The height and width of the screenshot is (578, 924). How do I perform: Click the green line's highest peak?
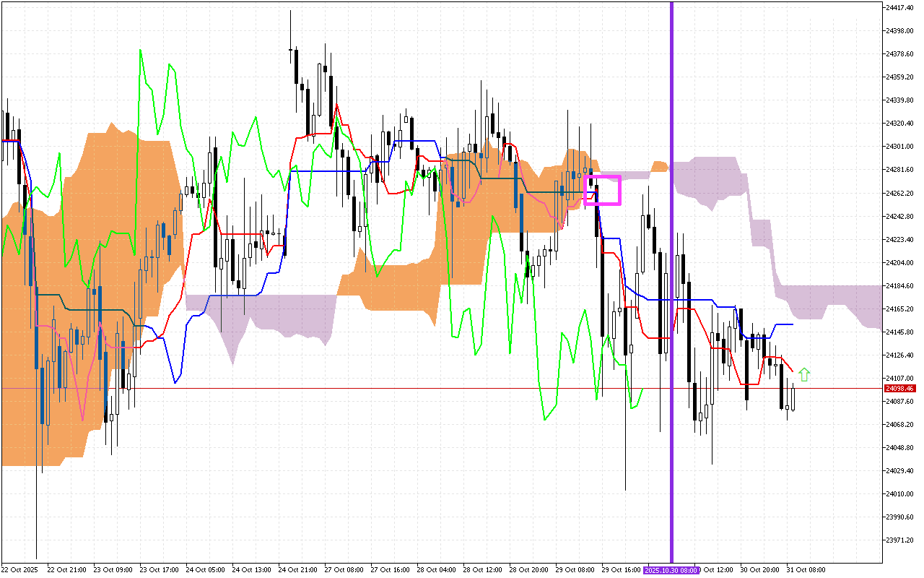click(x=140, y=51)
